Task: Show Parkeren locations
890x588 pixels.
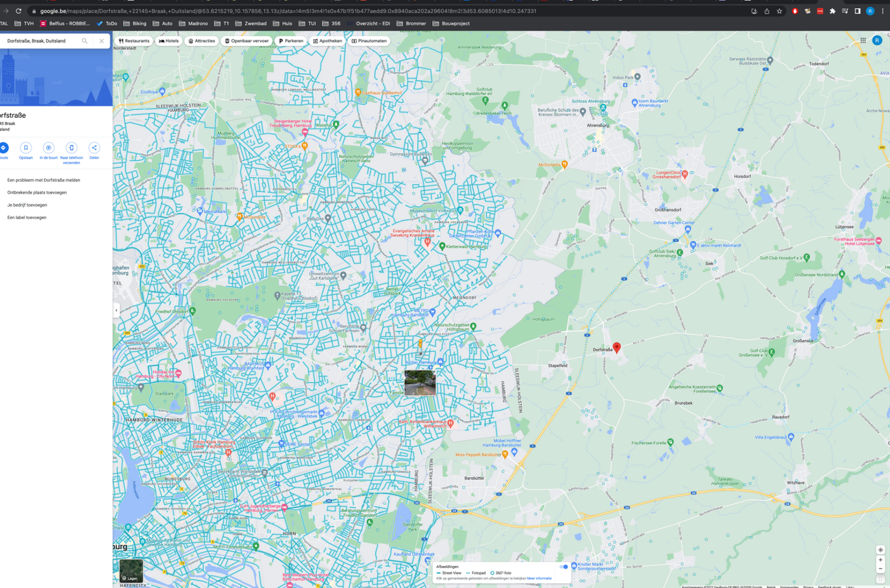Action: tap(292, 41)
